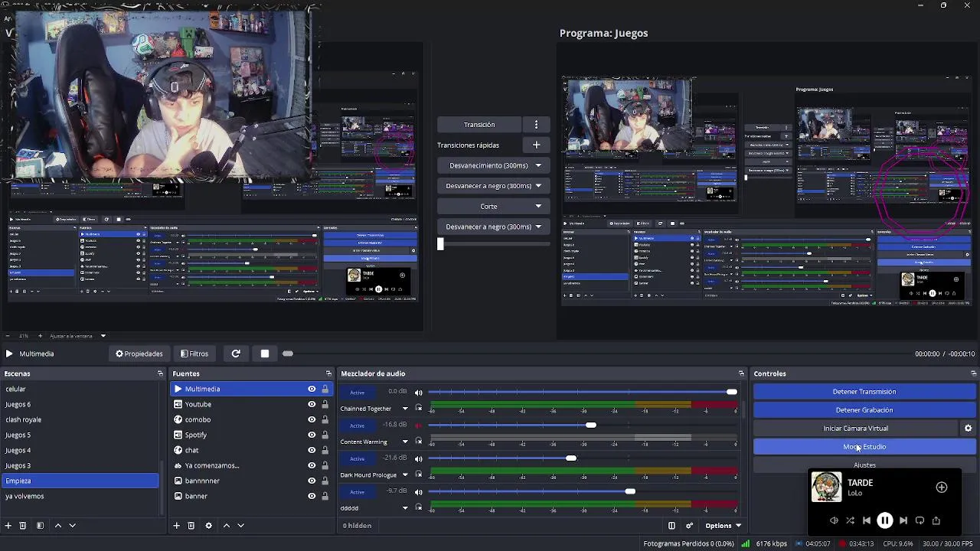Undock the Controles panel
The height and width of the screenshot is (551, 980).
[973, 373]
